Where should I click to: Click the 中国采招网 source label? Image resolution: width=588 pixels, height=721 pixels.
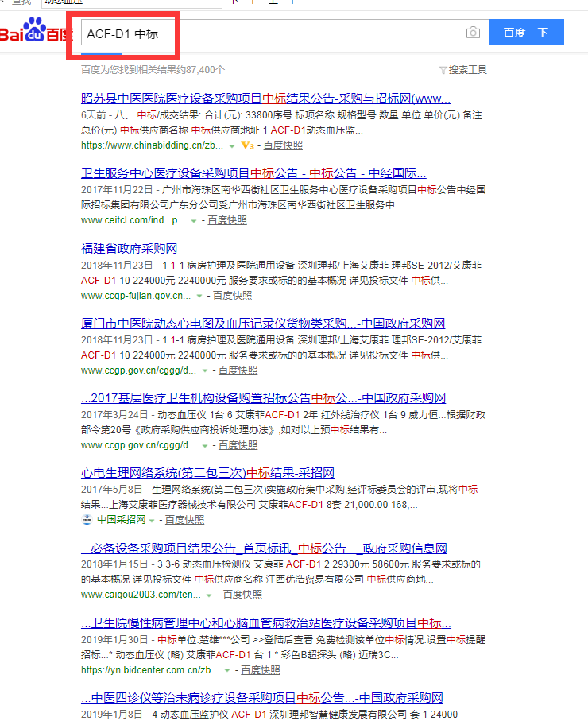[x=121, y=520]
